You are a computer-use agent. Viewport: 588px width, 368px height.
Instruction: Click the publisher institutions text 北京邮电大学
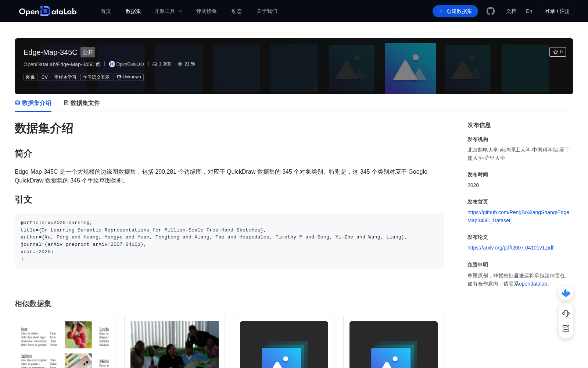483,150
